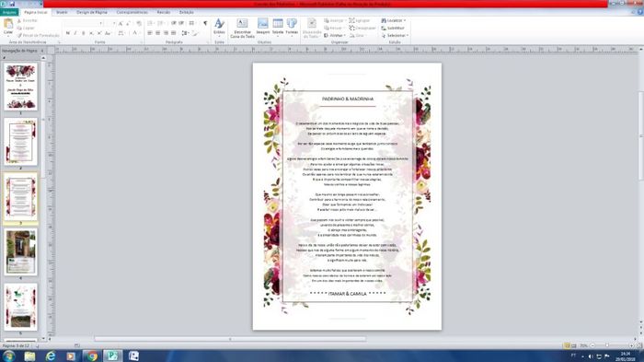
Task: Select page 2 thumbnail in navigation
Action: 20,142
